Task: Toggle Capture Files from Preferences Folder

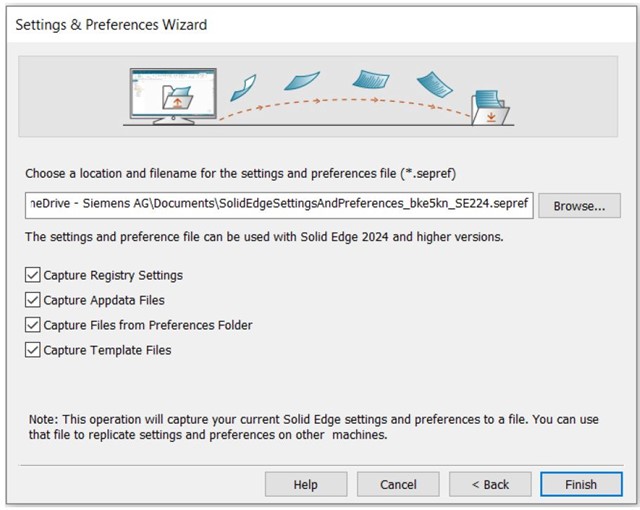Action: (34, 325)
